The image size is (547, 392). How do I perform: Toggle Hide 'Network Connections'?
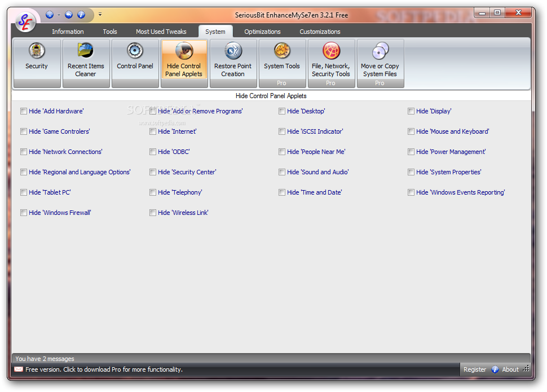tap(24, 152)
